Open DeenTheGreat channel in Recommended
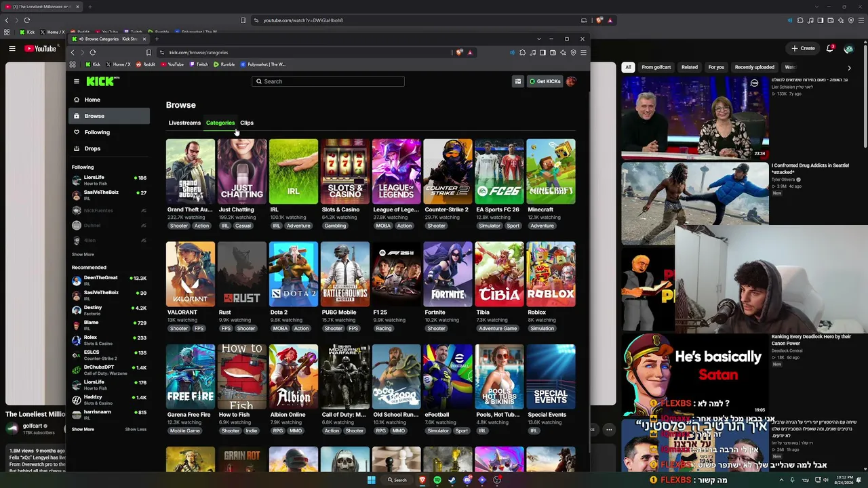The width and height of the screenshot is (868, 488). pos(109,280)
